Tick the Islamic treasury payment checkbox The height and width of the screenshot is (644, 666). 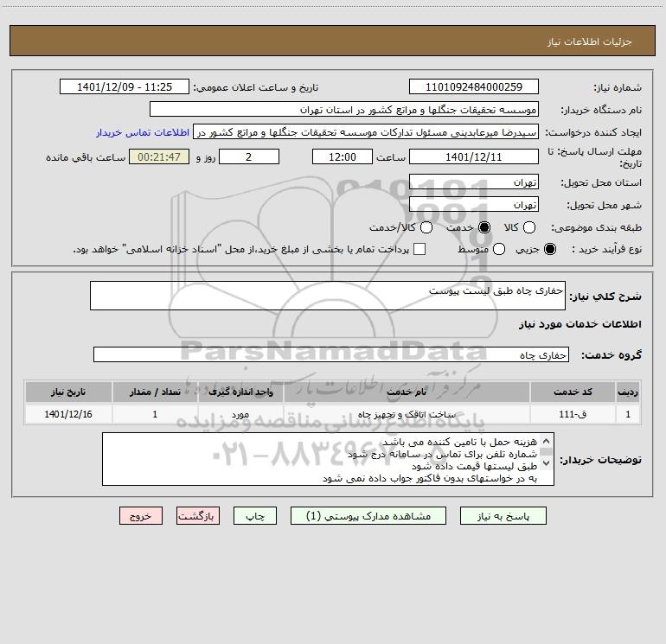click(x=419, y=249)
